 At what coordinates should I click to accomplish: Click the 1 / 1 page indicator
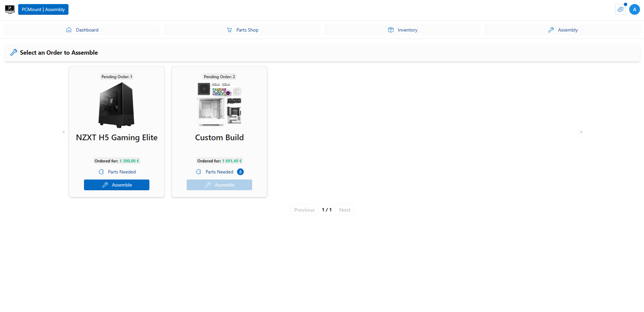point(327,210)
